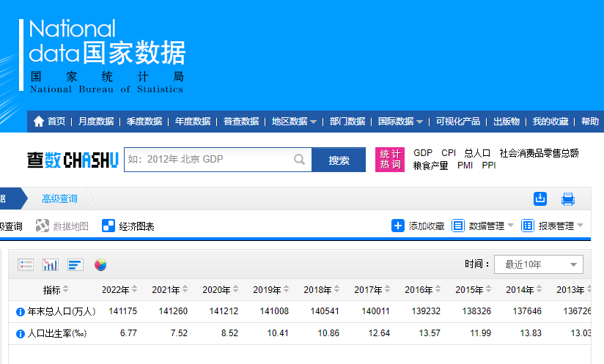The height and width of the screenshot is (364, 604).
Task: Open the 帮助 menu item
Action: pos(590,122)
